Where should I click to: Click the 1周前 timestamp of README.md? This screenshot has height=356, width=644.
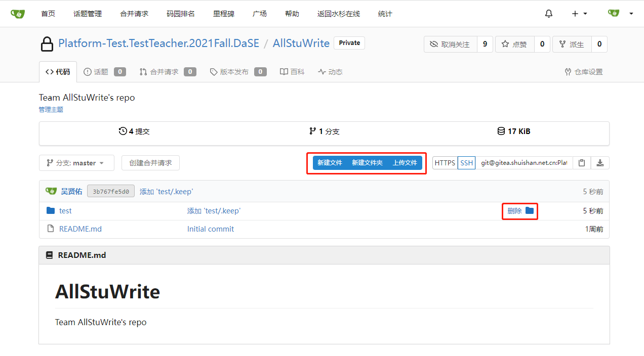(x=594, y=229)
